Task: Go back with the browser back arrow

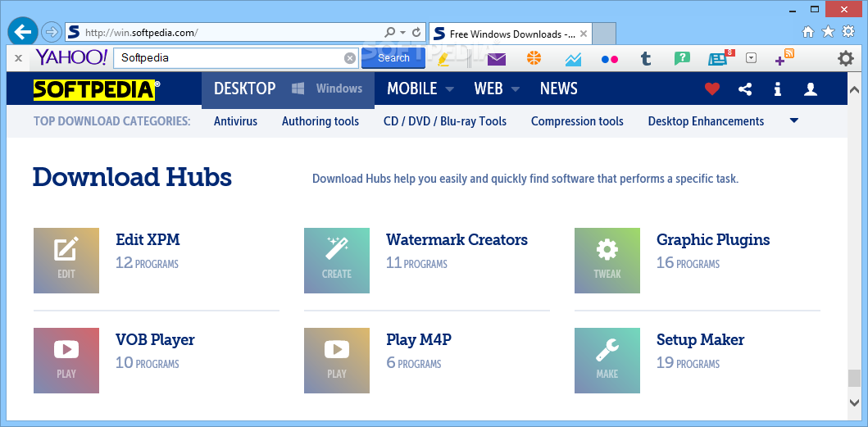Action: (x=22, y=33)
